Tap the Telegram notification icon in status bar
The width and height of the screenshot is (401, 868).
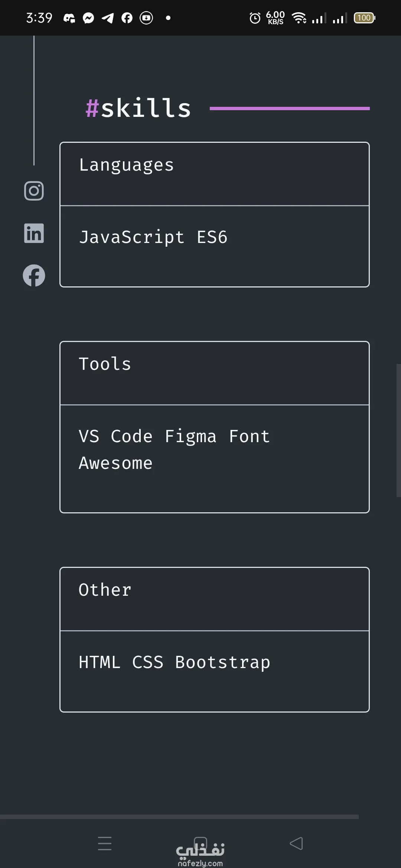tap(108, 18)
